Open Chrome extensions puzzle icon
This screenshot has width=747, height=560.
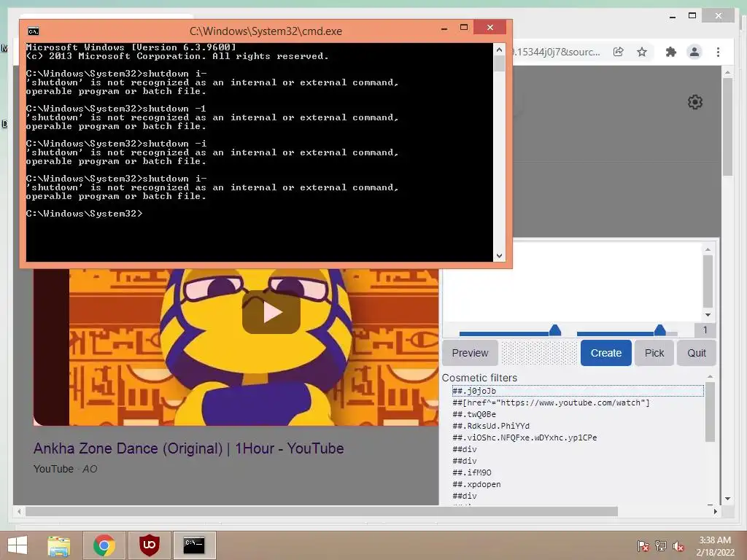coord(671,52)
